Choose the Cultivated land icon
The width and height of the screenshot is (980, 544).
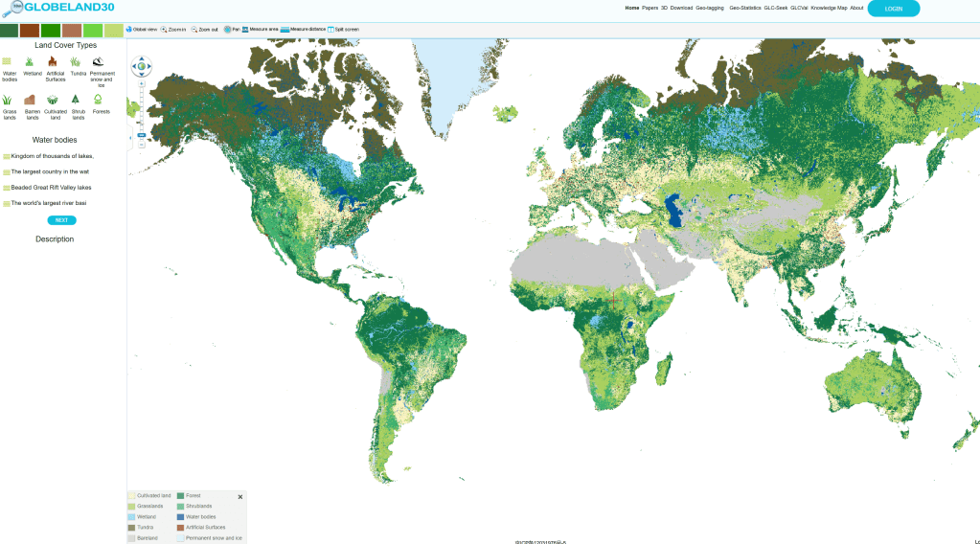(54, 99)
